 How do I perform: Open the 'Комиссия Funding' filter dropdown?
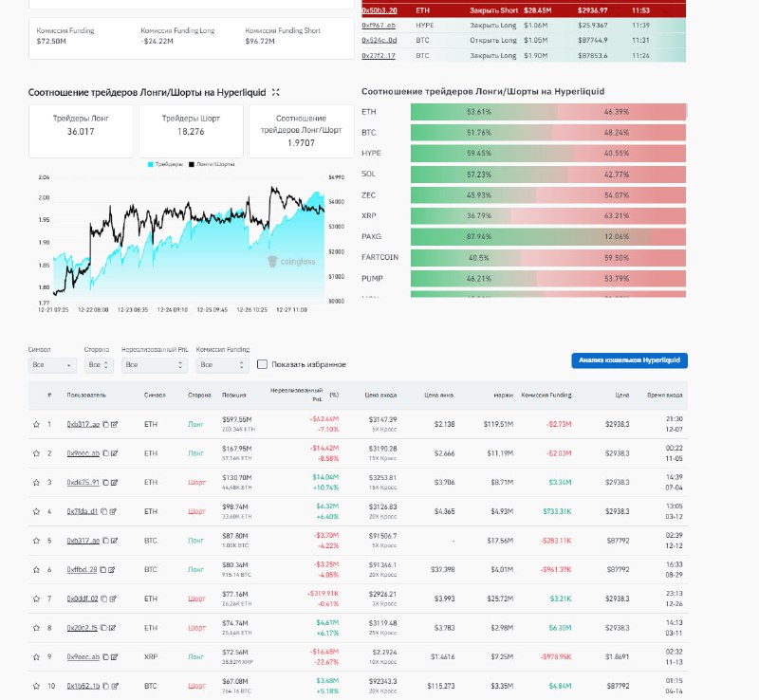pyautogui.click(x=222, y=364)
